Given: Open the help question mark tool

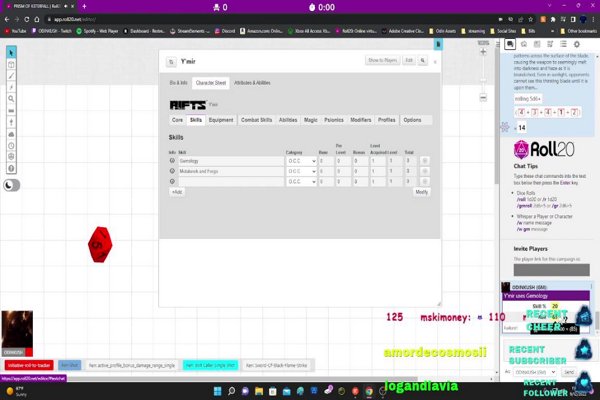Looking at the screenshot, I should [11, 168].
